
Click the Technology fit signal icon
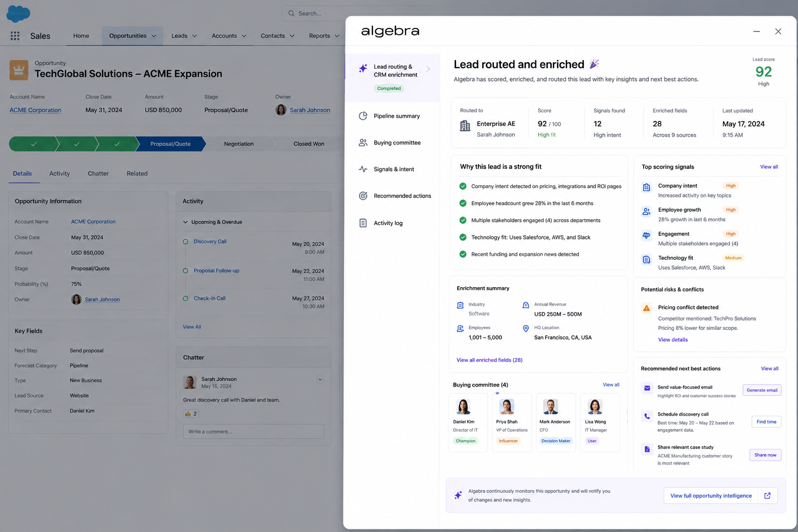646,259
